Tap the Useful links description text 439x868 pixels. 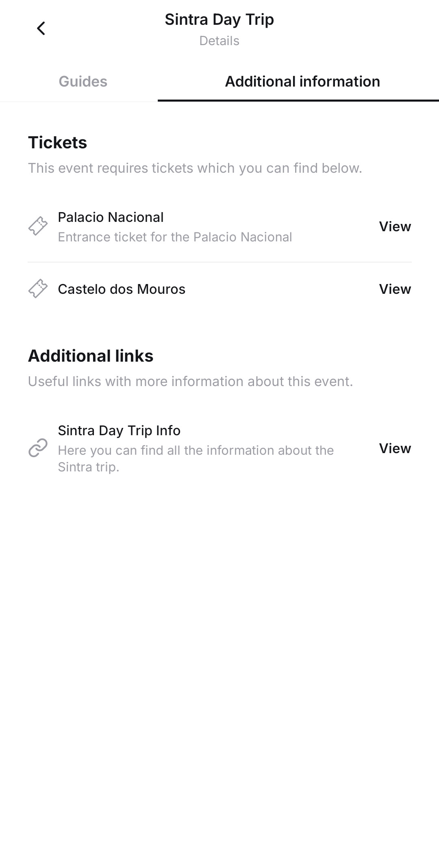[x=190, y=382]
